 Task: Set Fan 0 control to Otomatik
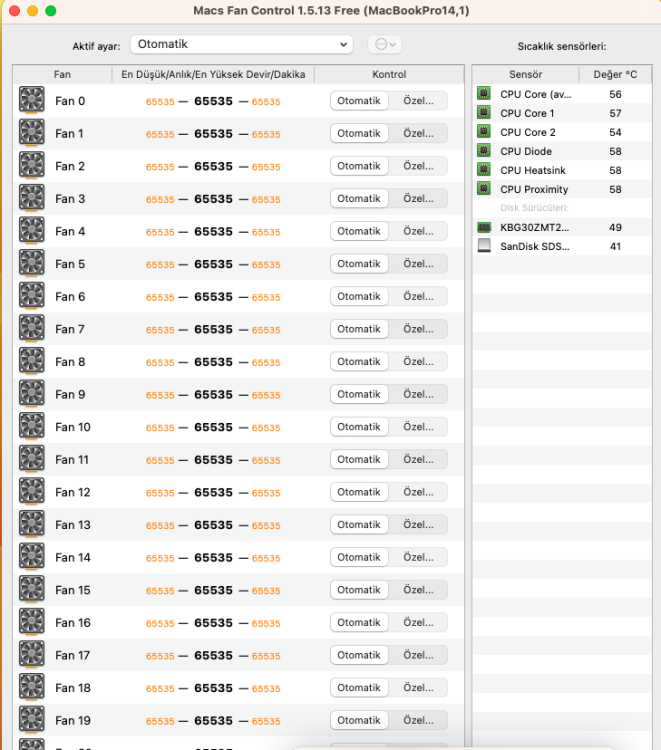pyautogui.click(x=359, y=101)
